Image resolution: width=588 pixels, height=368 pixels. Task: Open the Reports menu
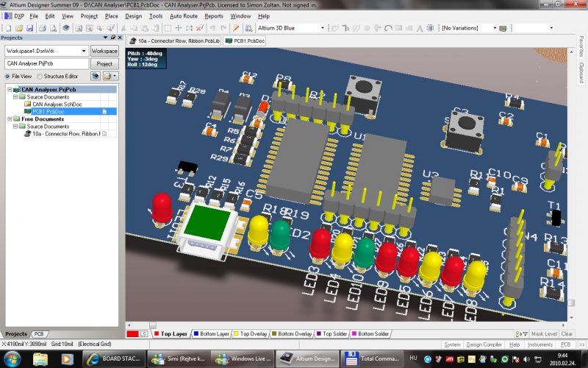214,16
